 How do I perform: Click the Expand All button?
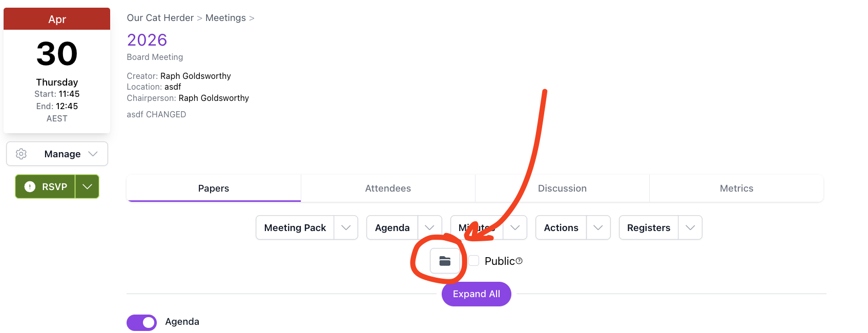pos(476,294)
